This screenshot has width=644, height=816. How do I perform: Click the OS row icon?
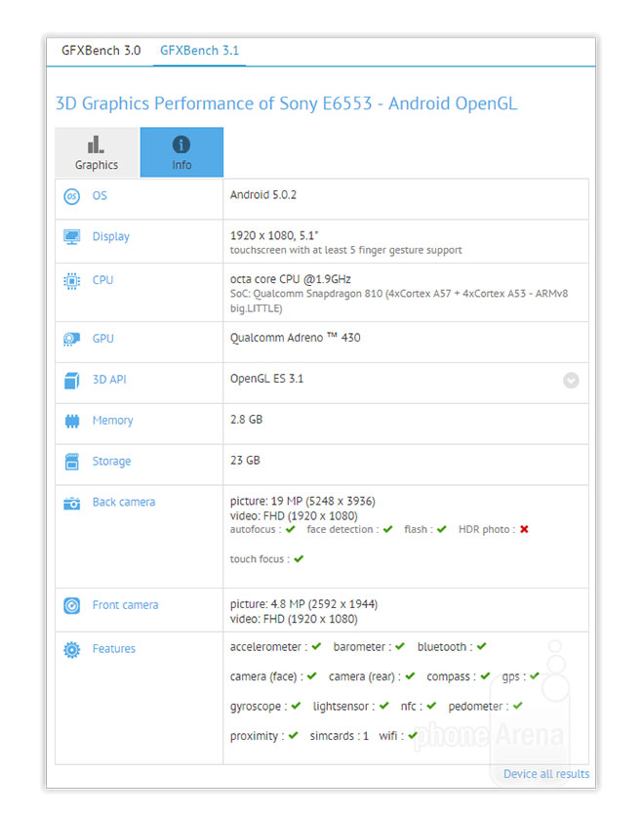tap(72, 196)
